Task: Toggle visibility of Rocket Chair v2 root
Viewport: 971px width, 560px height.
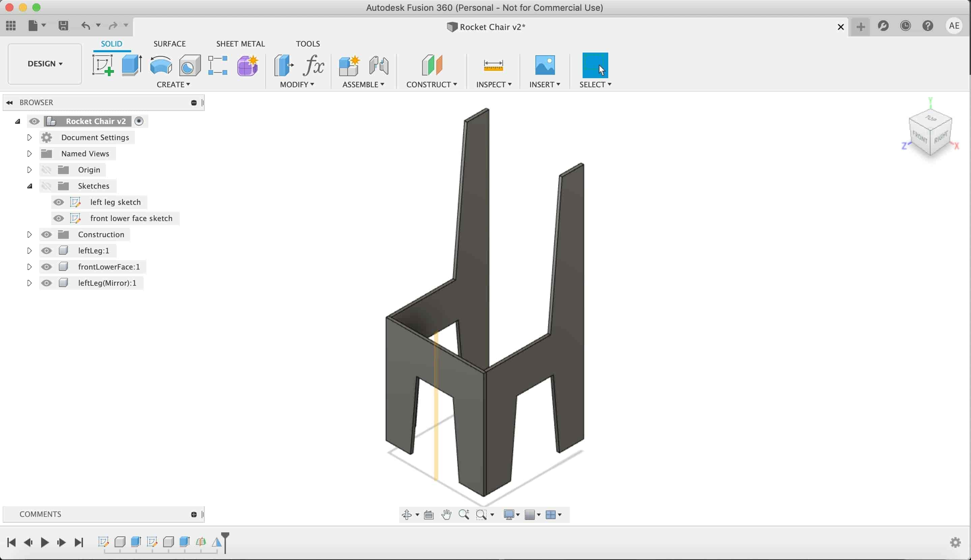Action: (34, 122)
